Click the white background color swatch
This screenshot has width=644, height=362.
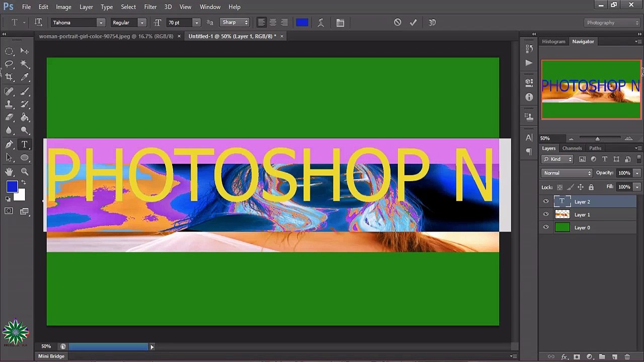pos(21,196)
